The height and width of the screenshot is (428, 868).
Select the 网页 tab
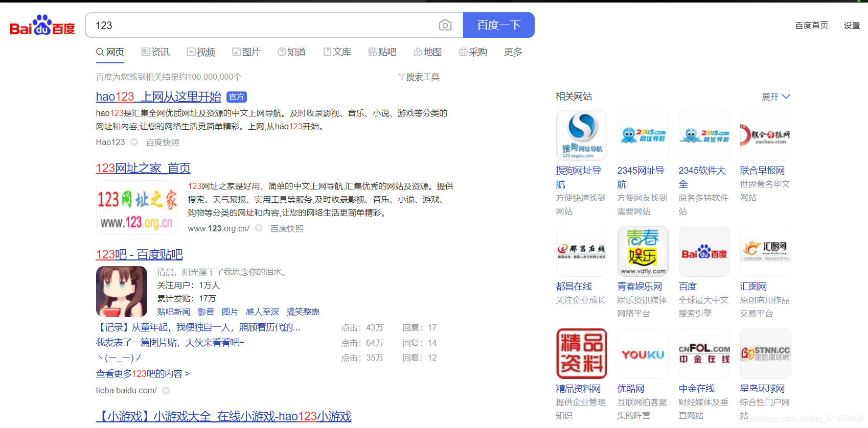(110, 52)
